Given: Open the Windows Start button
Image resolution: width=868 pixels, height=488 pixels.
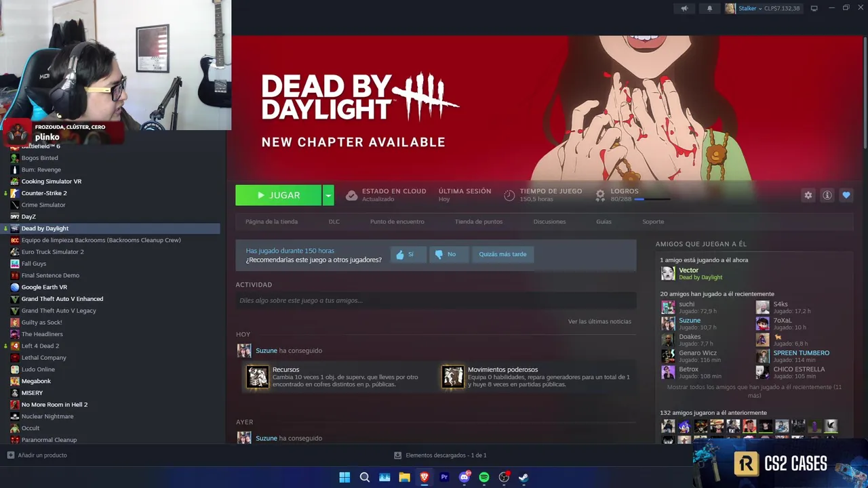Looking at the screenshot, I should pyautogui.click(x=344, y=477).
